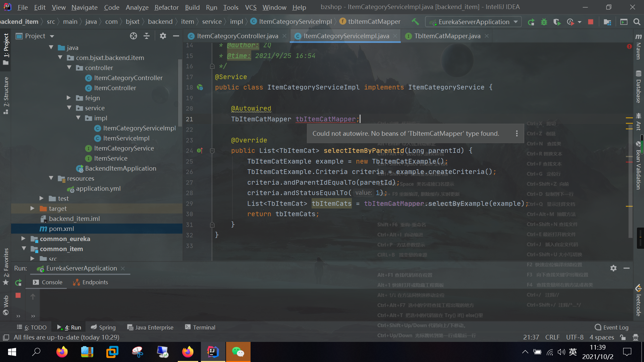Image resolution: width=644 pixels, height=362 pixels.
Task: Click the ItemCategoryServiceImpl breadcrumb
Action: point(291,22)
